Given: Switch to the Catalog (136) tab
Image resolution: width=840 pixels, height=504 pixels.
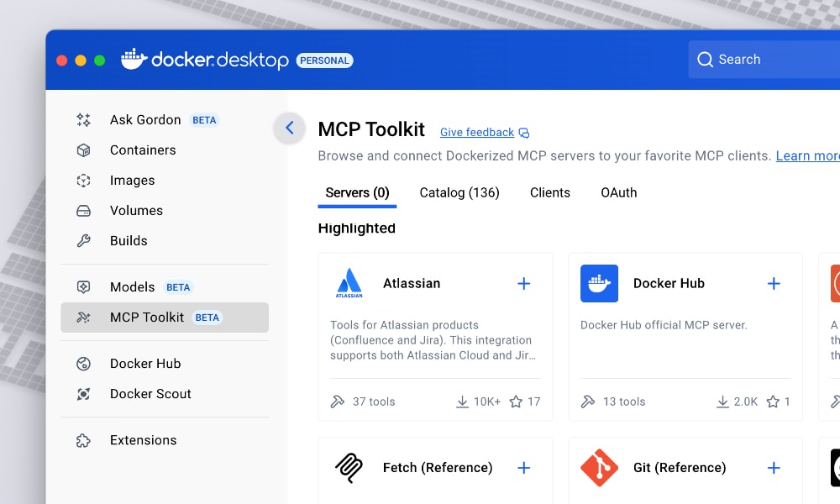Looking at the screenshot, I should (459, 192).
